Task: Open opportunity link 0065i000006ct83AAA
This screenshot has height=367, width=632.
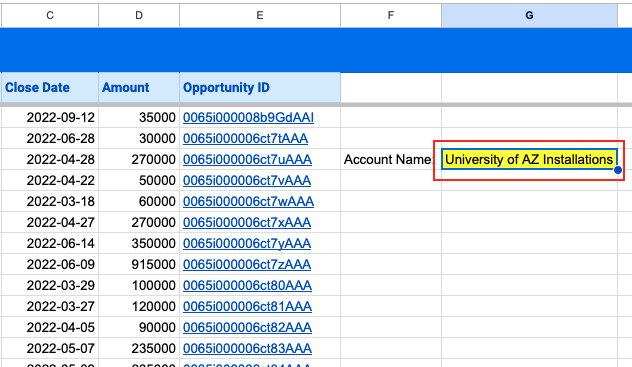Action: [247, 348]
